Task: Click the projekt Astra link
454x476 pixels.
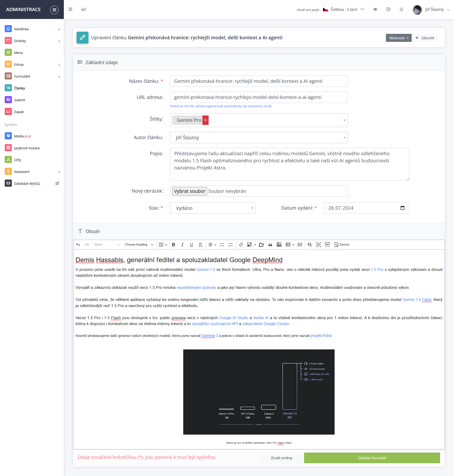Action: point(321,335)
